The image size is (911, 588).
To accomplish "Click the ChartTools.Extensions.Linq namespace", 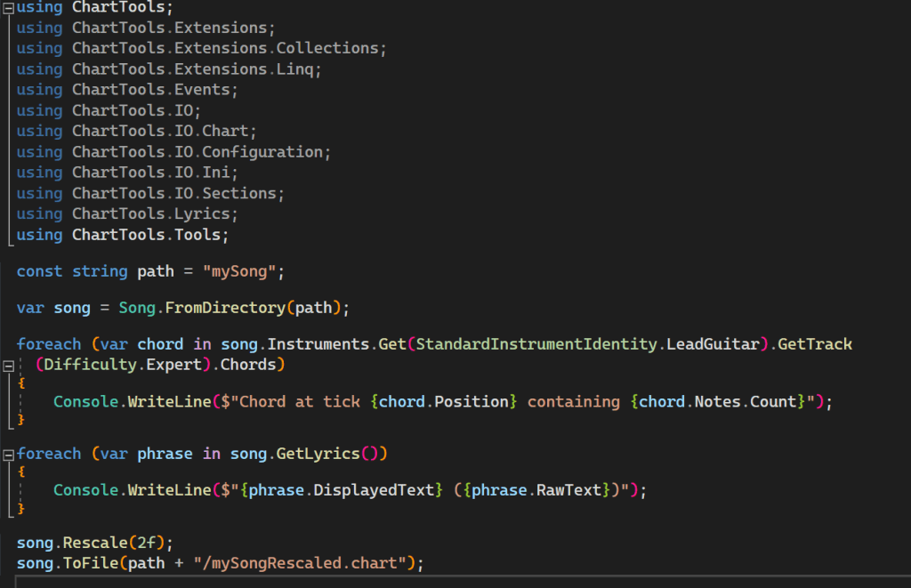I will tap(196, 68).
